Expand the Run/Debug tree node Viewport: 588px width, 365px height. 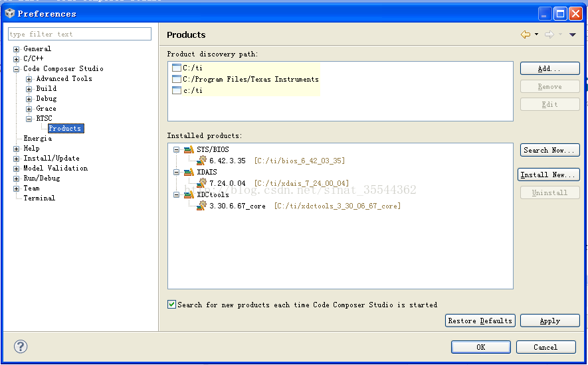click(16, 179)
